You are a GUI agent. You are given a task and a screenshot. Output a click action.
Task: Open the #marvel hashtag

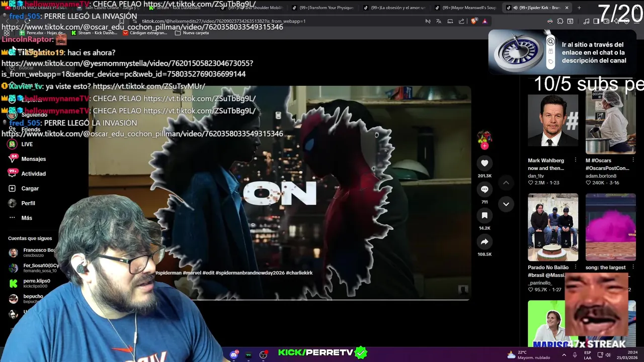pos(191,273)
